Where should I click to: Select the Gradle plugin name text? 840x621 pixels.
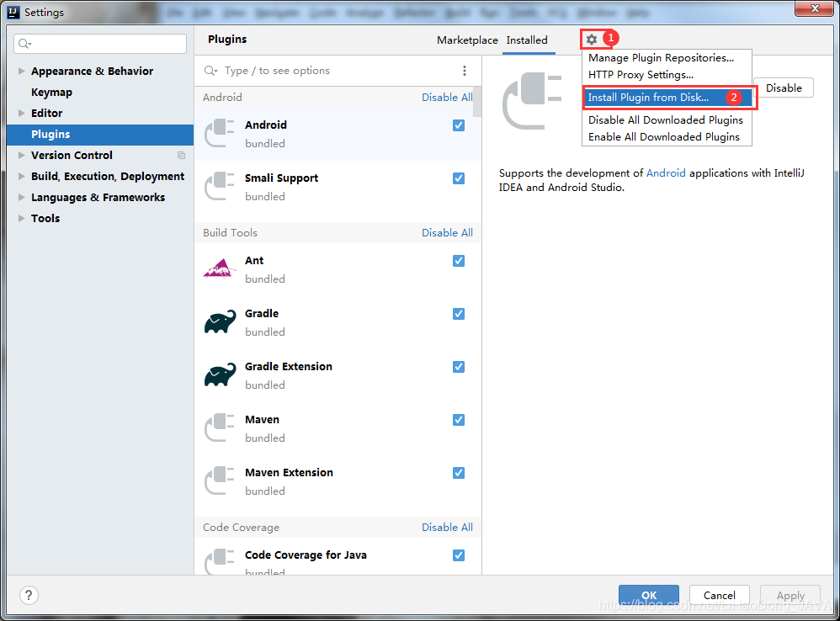point(262,313)
